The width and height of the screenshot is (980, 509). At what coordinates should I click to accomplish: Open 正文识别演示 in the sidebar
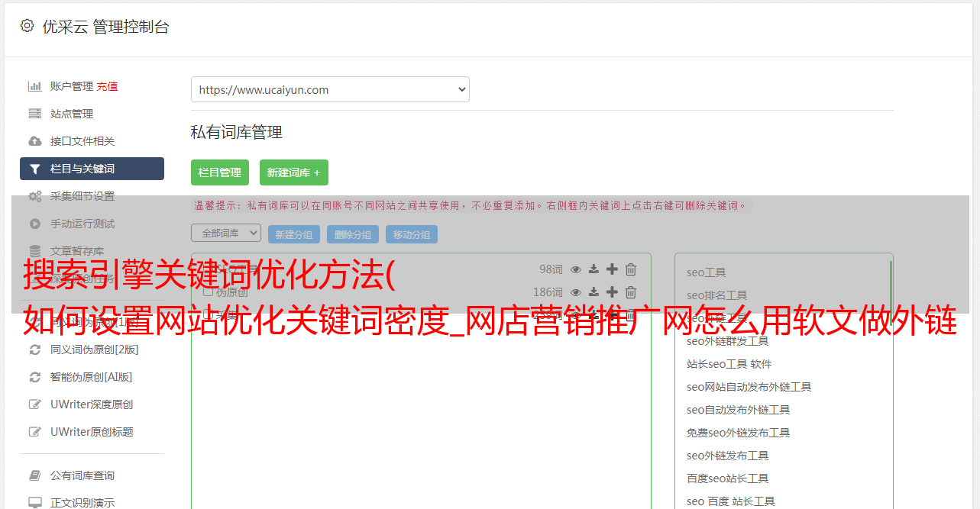(82, 503)
